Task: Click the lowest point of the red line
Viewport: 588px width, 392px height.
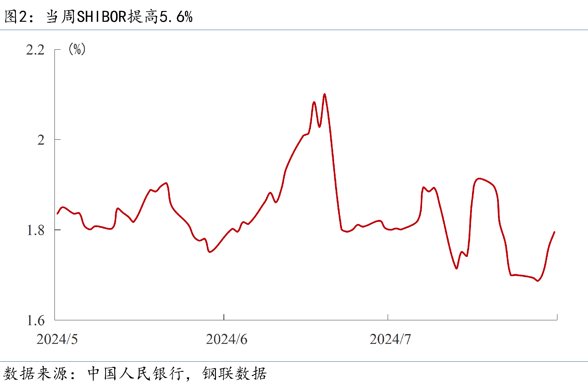Action: [538, 281]
